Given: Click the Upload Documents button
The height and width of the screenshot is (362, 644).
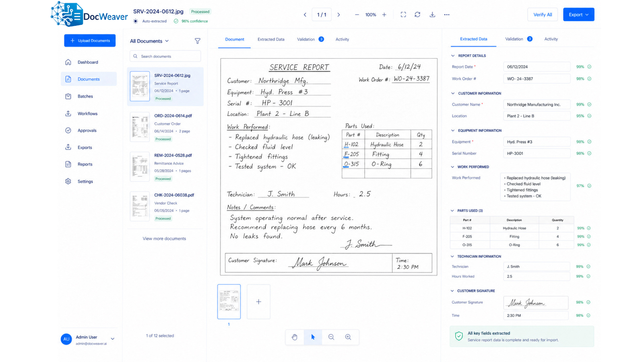Looking at the screenshot, I should tap(90, 41).
